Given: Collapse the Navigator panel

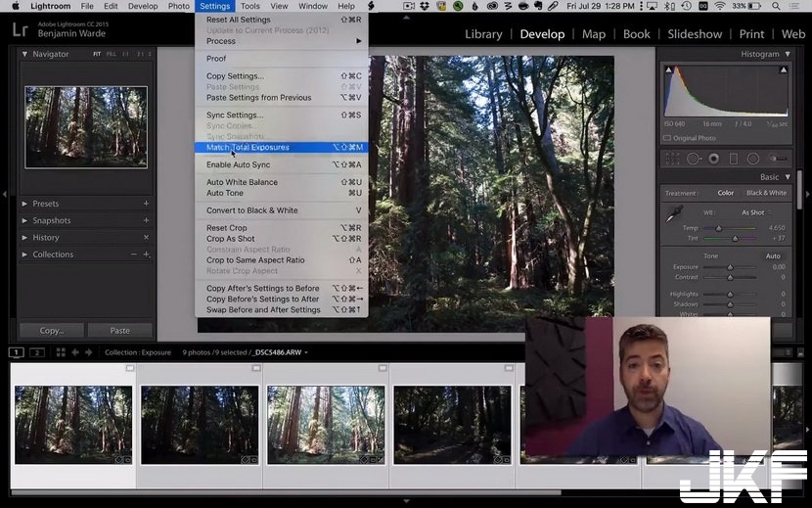Looking at the screenshot, I should click(x=23, y=54).
